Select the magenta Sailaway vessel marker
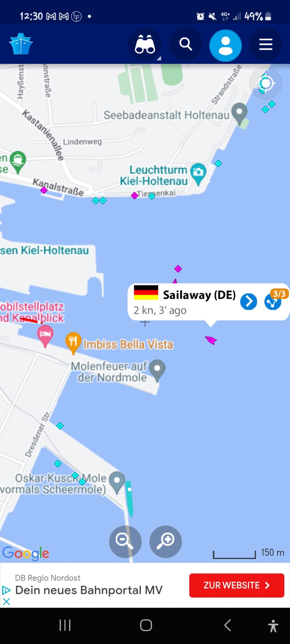Screen dimensions: 290x644 (x=211, y=340)
